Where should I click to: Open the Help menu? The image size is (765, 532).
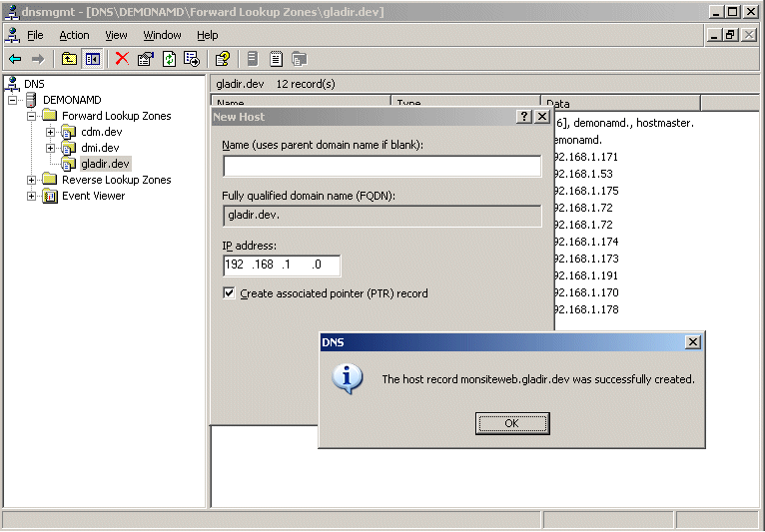[x=208, y=35]
